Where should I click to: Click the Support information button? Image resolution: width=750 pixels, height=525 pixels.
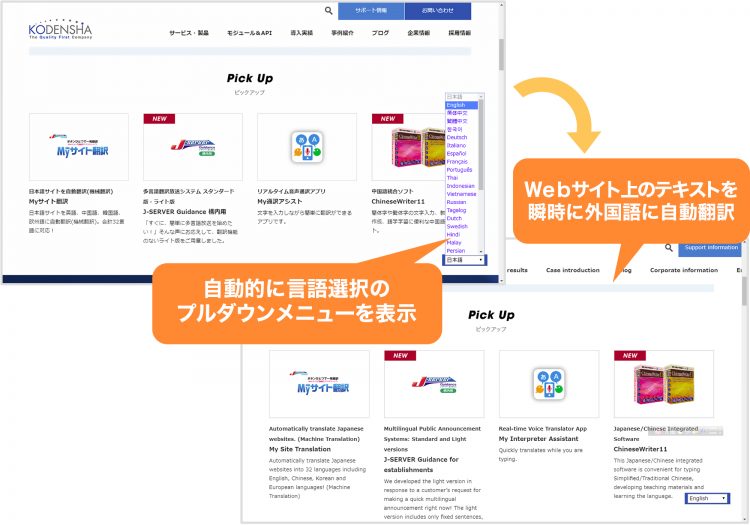pos(710,248)
